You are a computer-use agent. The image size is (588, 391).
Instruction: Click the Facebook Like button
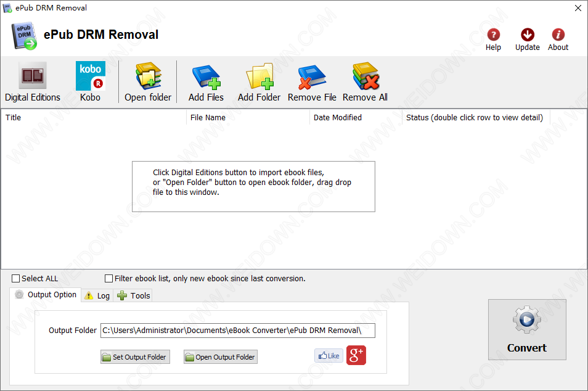pos(329,356)
